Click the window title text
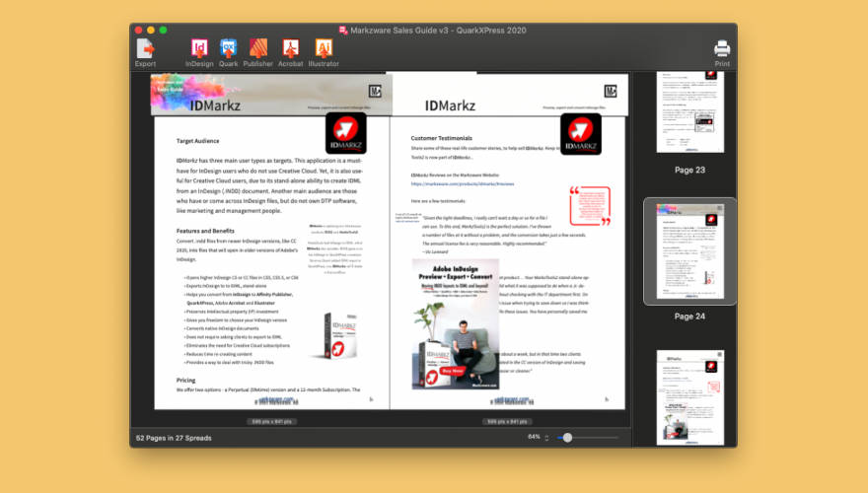 pos(438,31)
